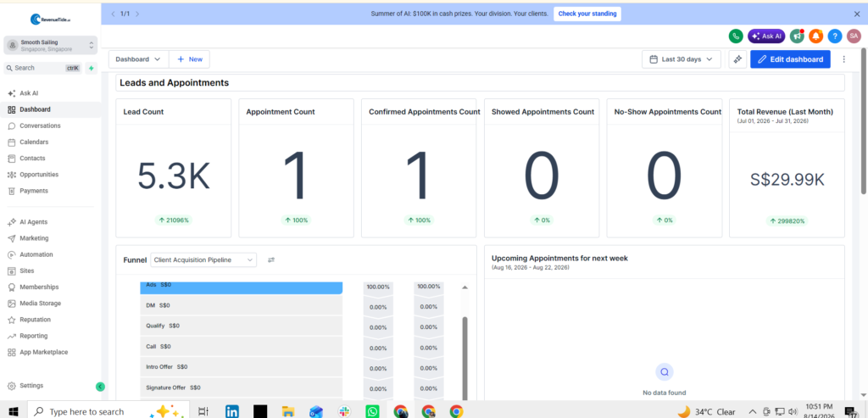Open the Dashboard views dropdown
The width and height of the screenshot is (868, 418).
138,59
